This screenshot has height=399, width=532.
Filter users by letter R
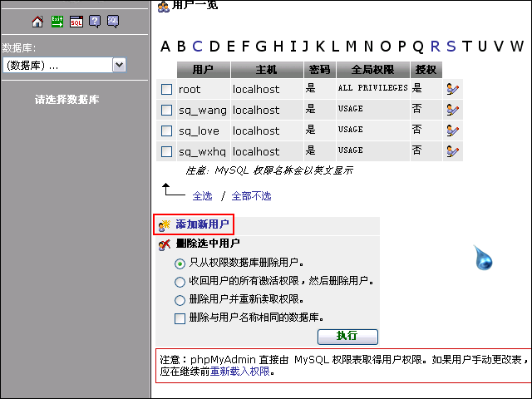coord(436,47)
